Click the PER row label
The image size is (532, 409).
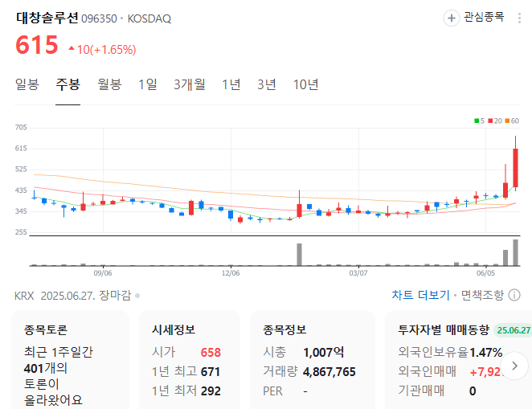point(272,391)
